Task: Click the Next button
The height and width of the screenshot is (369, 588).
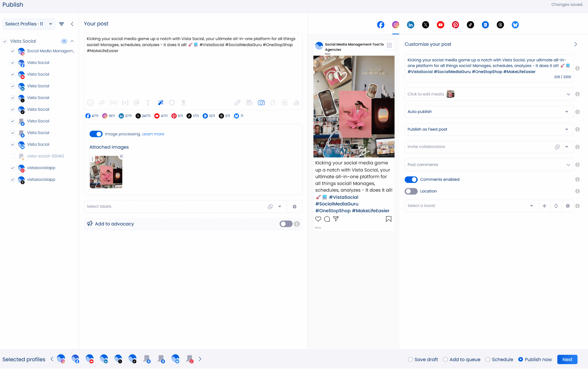Action: click(x=567, y=359)
